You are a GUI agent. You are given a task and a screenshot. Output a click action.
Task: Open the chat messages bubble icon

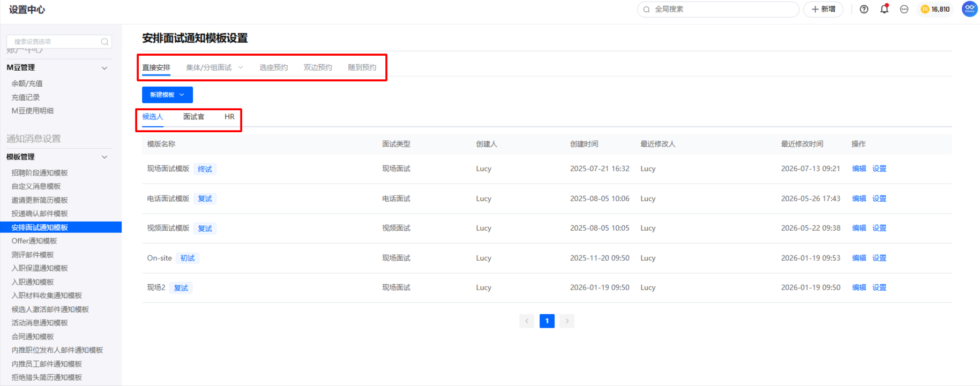(904, 9)
